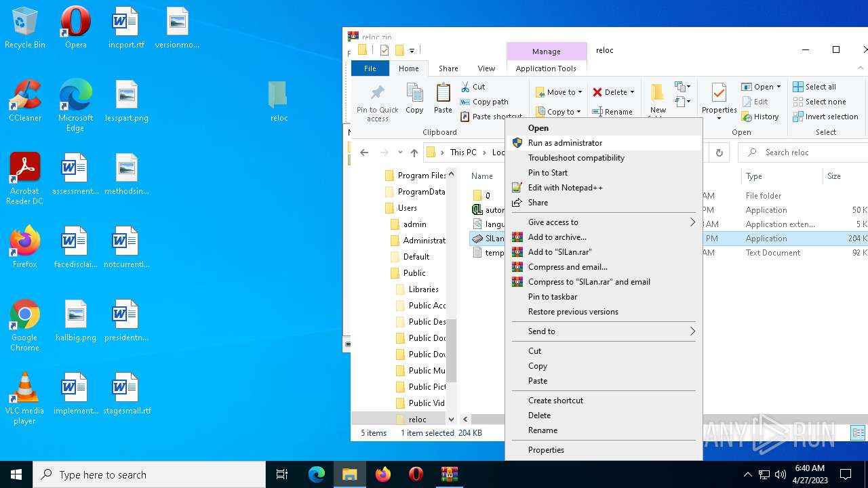Open Task View on taskbar
This screenshot has height=488, width=868.
pyautogui.click(x=282, y=474)
